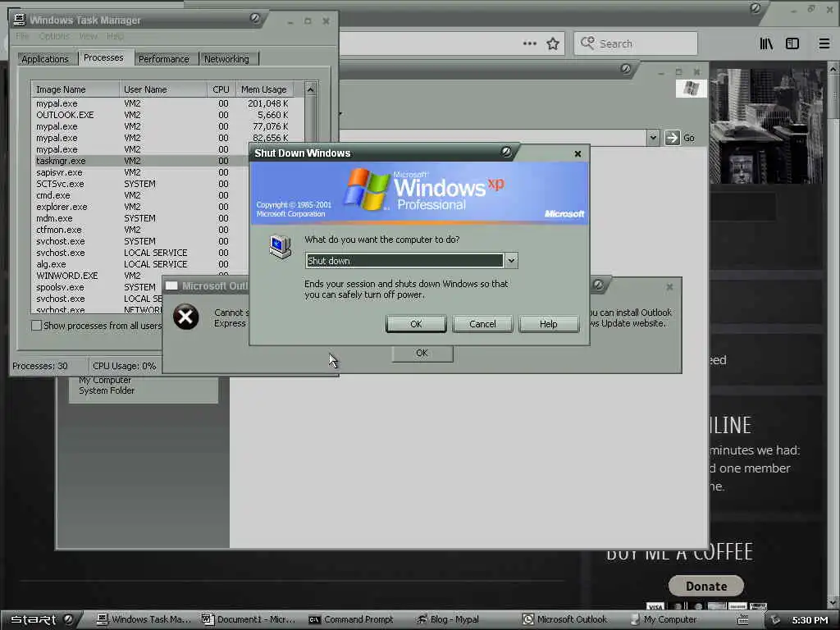Click the Go arrow button in My Computer
The image size is (840, 630).
672,138
